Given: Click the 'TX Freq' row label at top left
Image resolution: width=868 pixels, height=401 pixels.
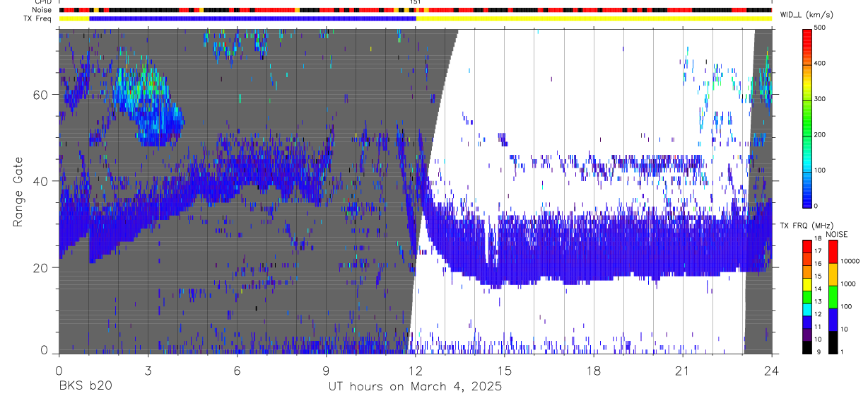Looking at the screenshot, I should (x=36, y=18).
